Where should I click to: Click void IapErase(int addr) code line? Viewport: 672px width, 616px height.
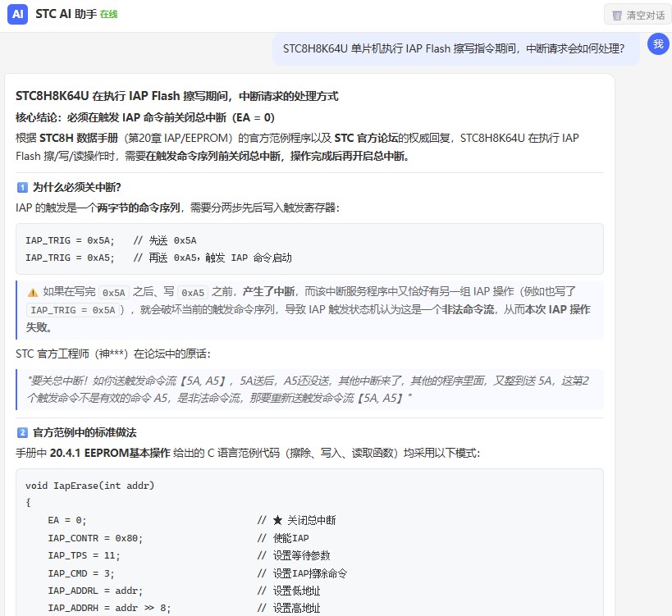(89, 486)
